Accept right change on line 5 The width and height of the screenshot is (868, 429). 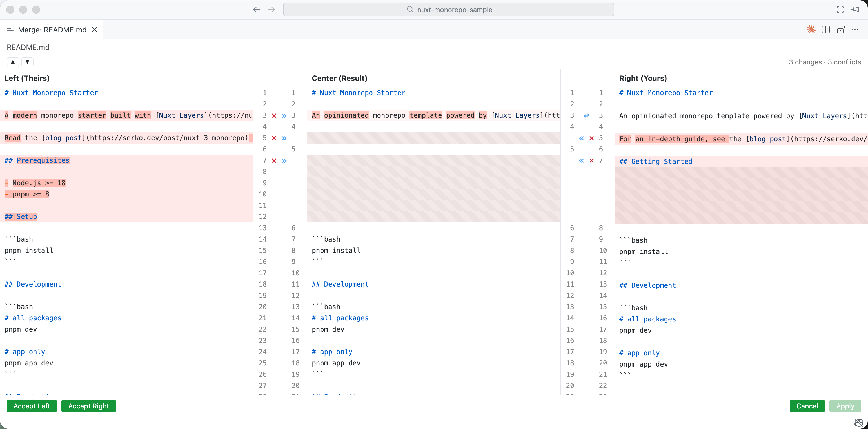(x=581, y=138)
